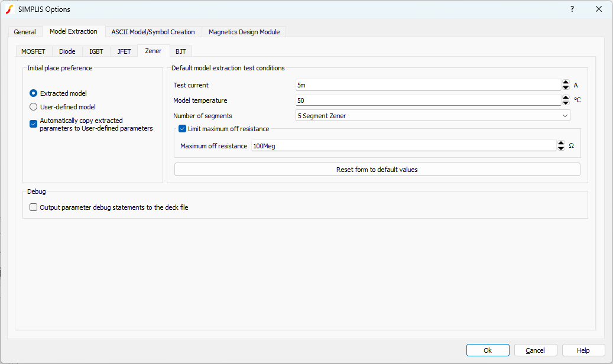This screenshot has height=364, width=613.
Task: Click Reset form to default values
Action: click(x=377, y=170)
